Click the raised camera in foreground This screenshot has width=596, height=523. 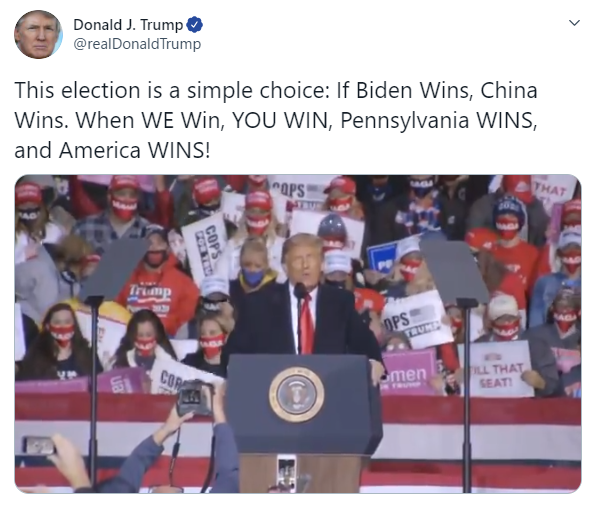coord(194,398)
